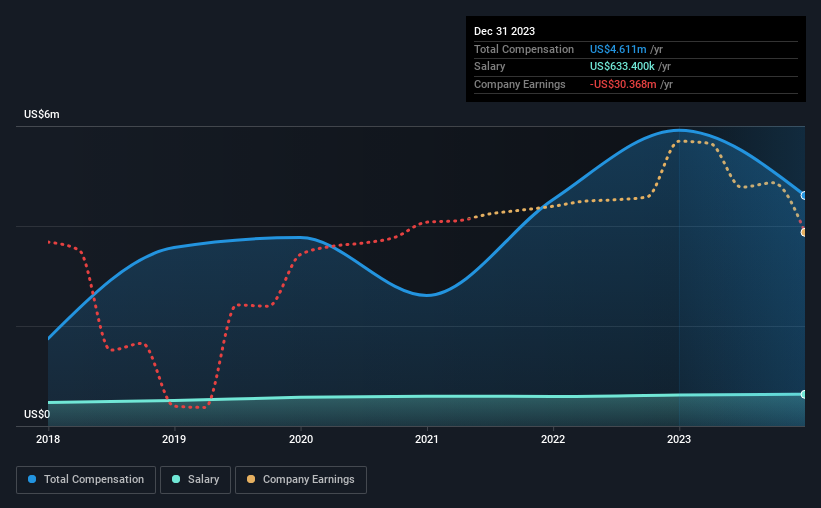The image size is (821, 508).
Task: Click the Total Compensation tooltip row label
Action: tap(524, 49)
